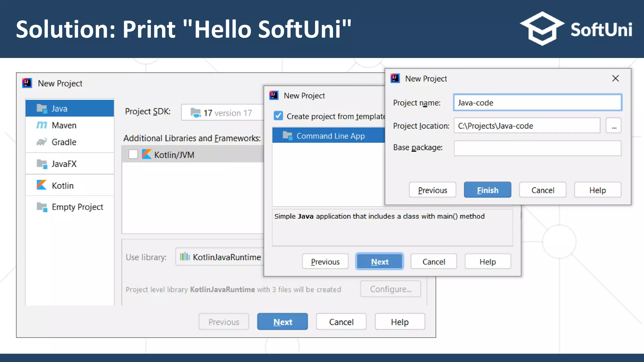Select Gradle project type
Image resolution: width=644 pixels, height=362 pixels.
[69, 142]
